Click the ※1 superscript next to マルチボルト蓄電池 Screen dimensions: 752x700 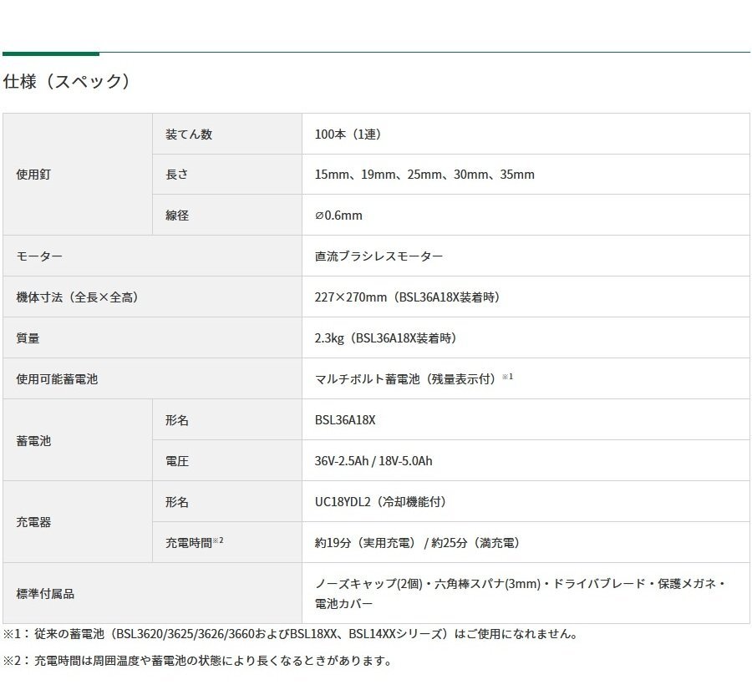(x=509, y=374)
